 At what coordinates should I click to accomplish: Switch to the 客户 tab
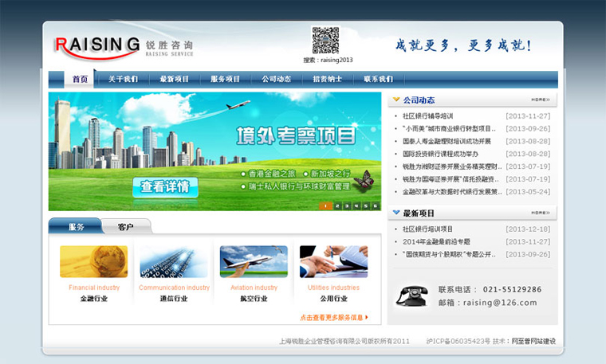pos(125,227)
